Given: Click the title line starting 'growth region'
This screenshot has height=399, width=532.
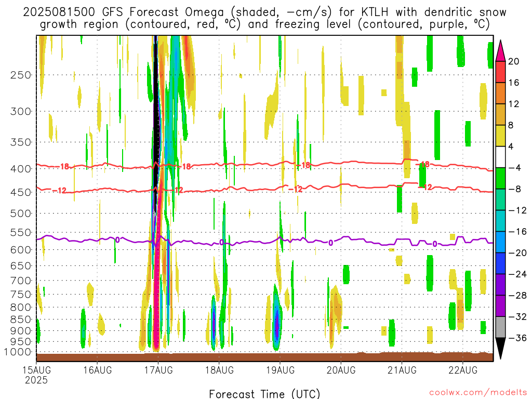Looking at the screenshot, I should pyautogui.click(x=264, y=24).
